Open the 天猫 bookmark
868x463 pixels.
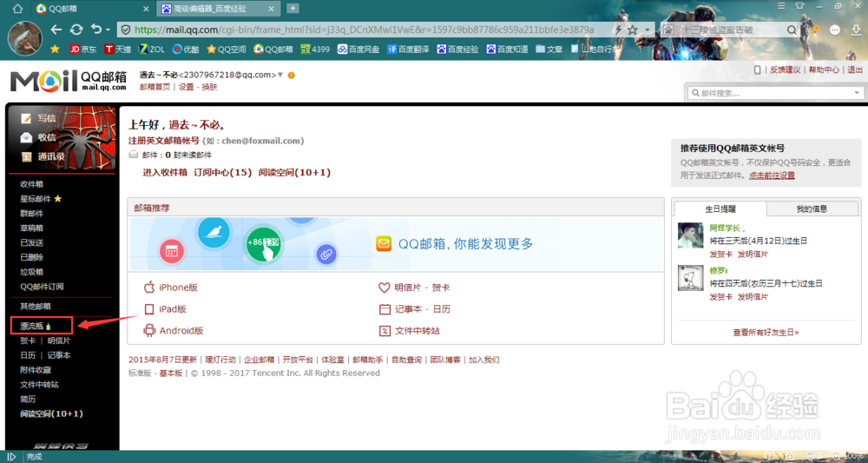[x=117, y=49]
